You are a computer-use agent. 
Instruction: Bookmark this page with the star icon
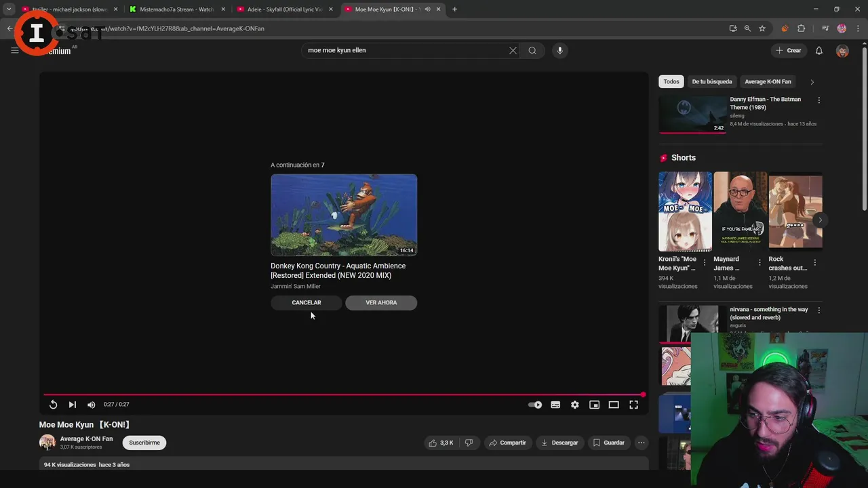(762, 28)
